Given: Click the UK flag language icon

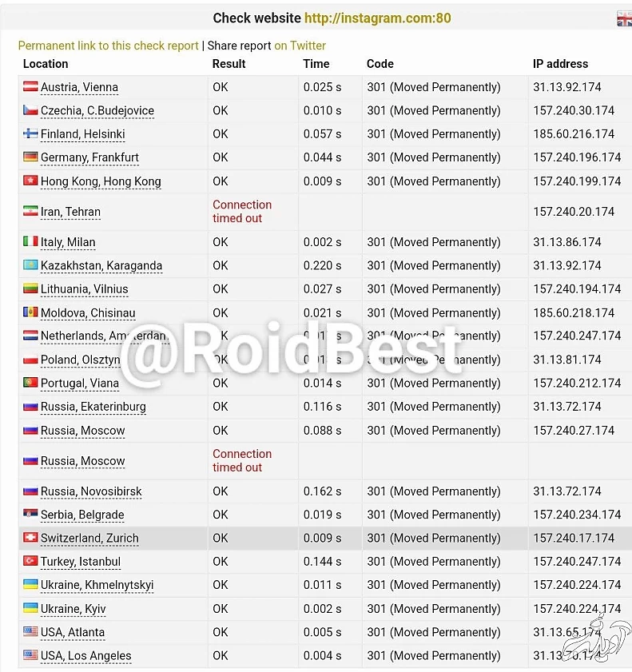Looking at the screenshot, I should [x=624, y=19].
